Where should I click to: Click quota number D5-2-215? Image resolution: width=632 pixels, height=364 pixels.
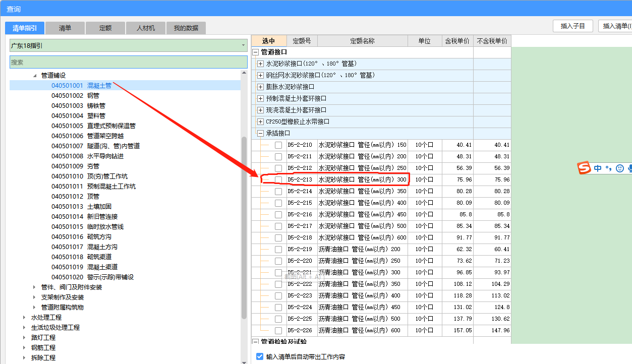[300, 203]
